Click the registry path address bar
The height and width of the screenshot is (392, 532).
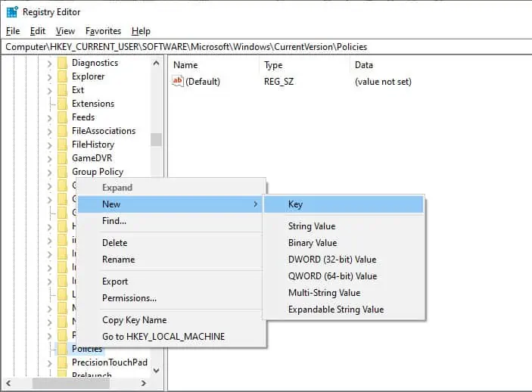[x=266, y=47]
